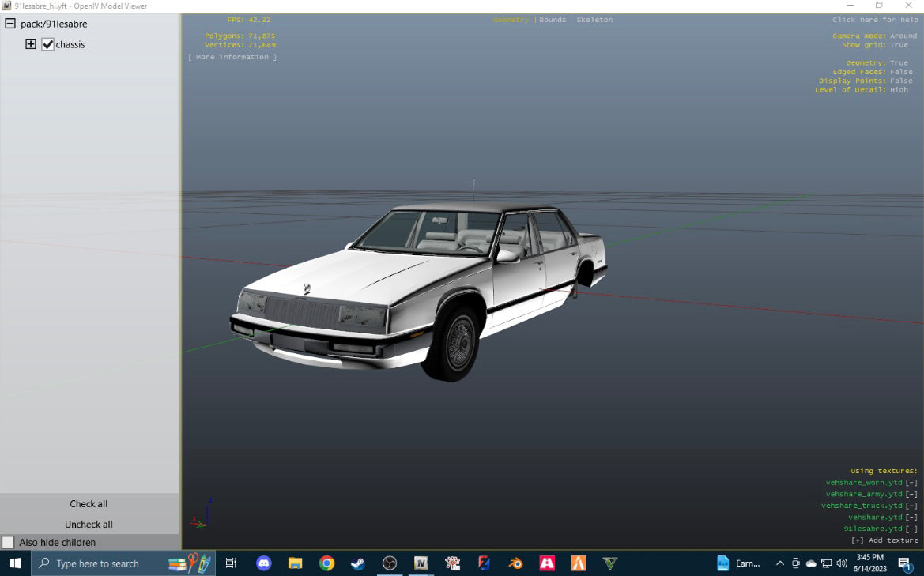Open Steam from the taskbar

pos(357,563)
